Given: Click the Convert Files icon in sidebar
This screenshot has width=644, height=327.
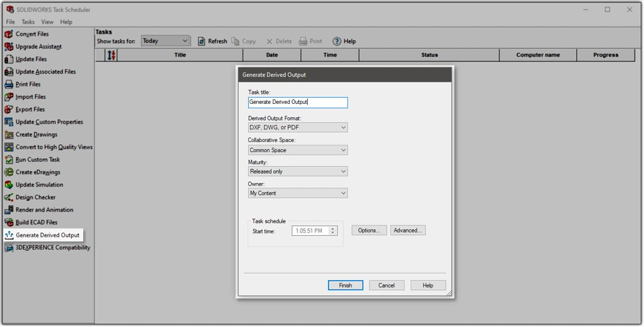Looking at the screenshot, I should click(x=9, y=34).
